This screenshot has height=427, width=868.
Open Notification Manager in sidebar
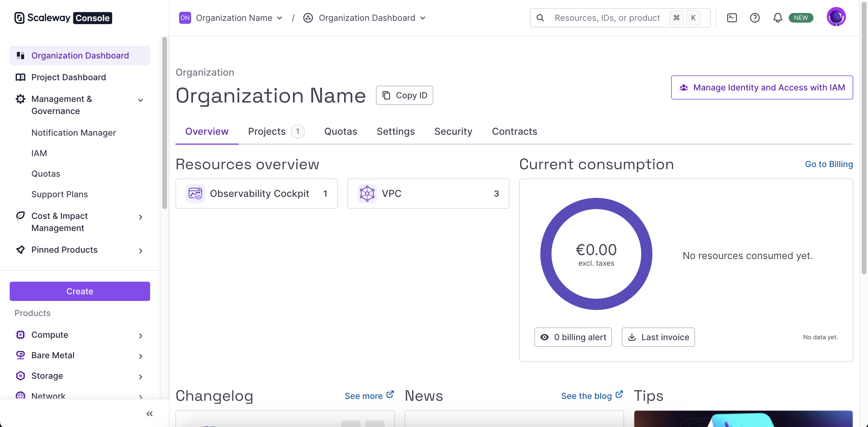[74, 133]
